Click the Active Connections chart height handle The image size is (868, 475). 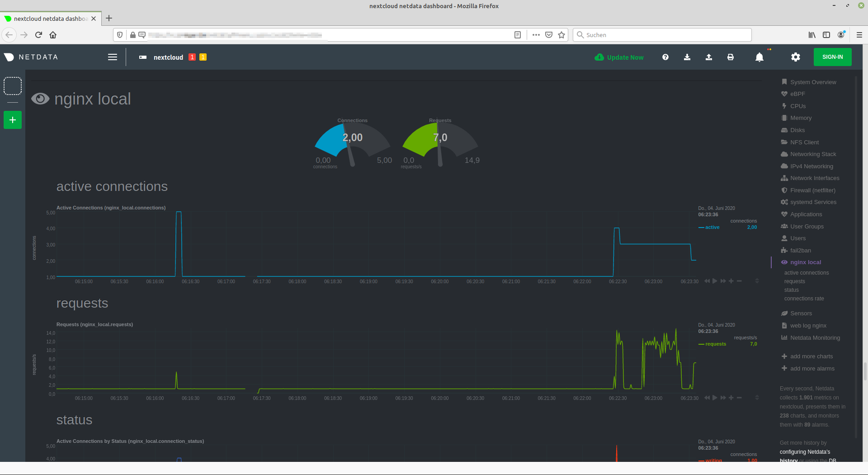click(x=757, y=281)
